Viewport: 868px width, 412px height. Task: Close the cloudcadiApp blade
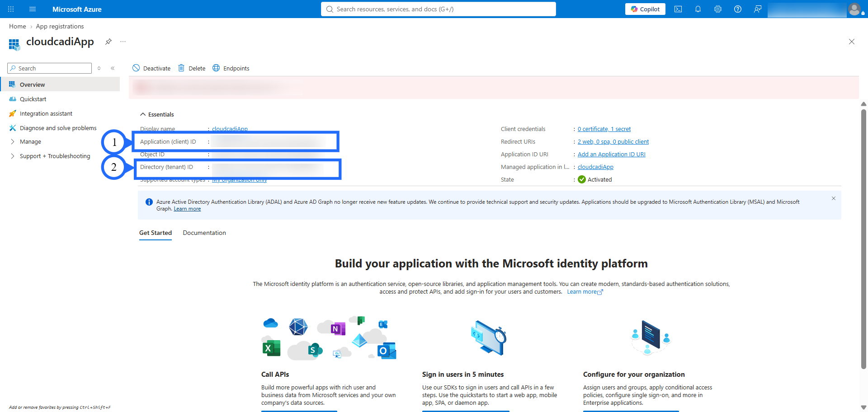[x=852, y=42]
